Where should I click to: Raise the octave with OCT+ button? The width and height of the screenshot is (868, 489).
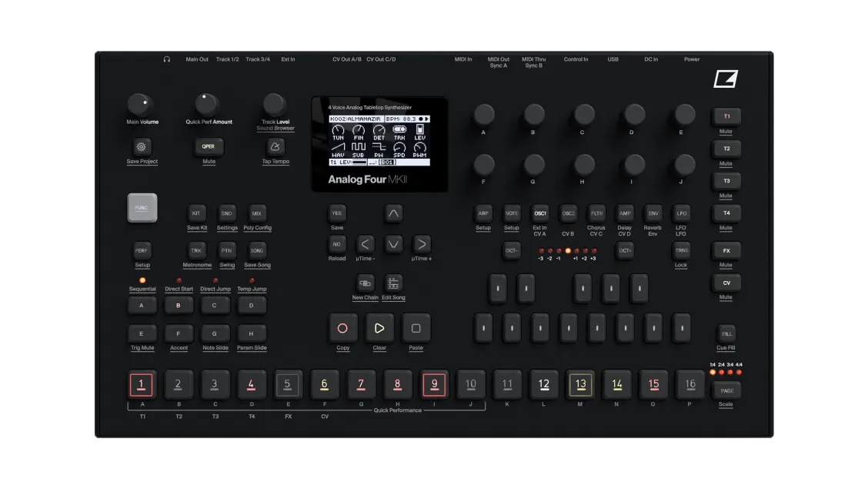point(625,250)
